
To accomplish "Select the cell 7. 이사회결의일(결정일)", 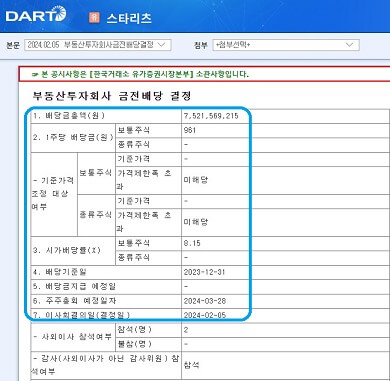I will 106,315.
